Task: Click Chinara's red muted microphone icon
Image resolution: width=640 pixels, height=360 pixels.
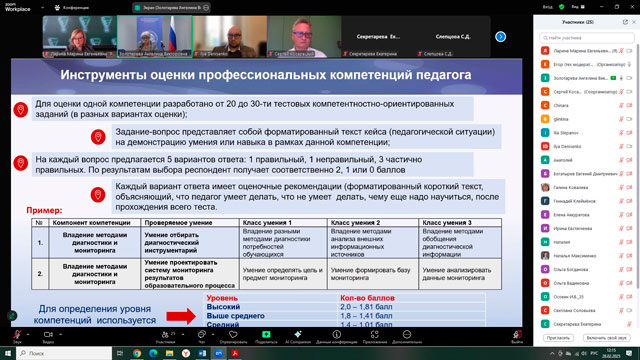Action: [621, 105]
